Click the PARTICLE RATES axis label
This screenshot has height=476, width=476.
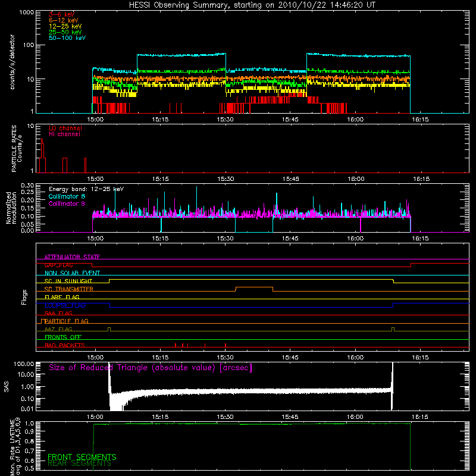coord(17,148)
